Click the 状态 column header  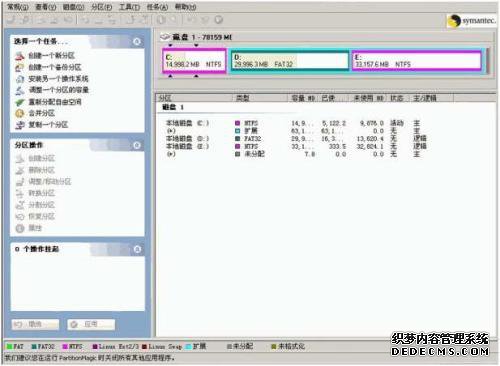point(398,98)
